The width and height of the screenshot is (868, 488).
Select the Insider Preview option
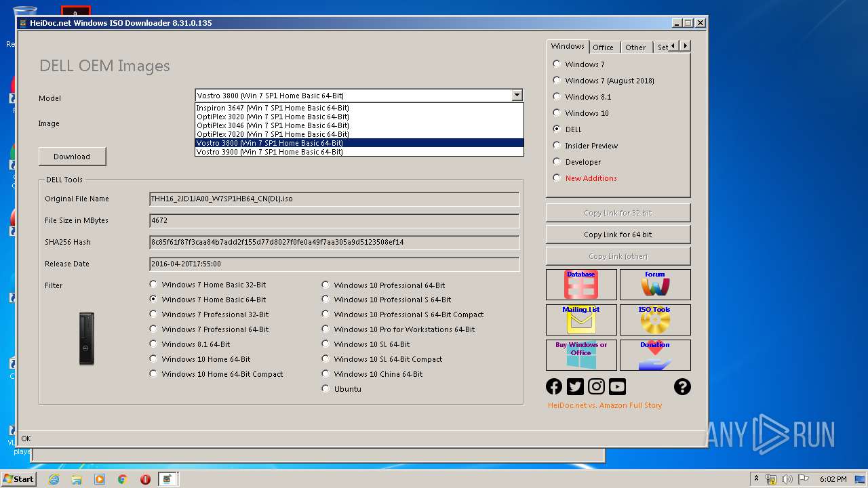pos(557,145)
